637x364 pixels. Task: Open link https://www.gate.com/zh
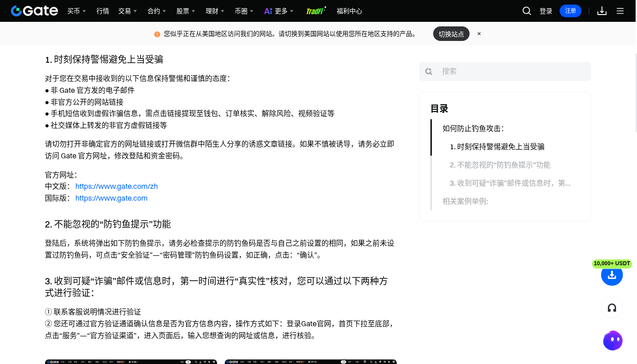116,187
